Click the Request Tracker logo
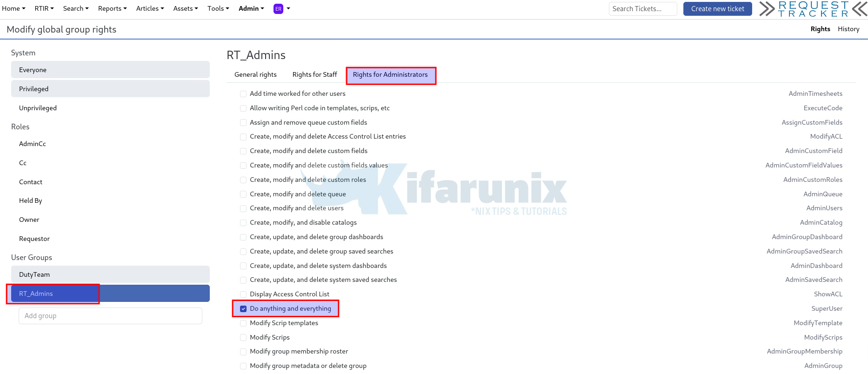868x374 pixels. (x=813, y=9)
